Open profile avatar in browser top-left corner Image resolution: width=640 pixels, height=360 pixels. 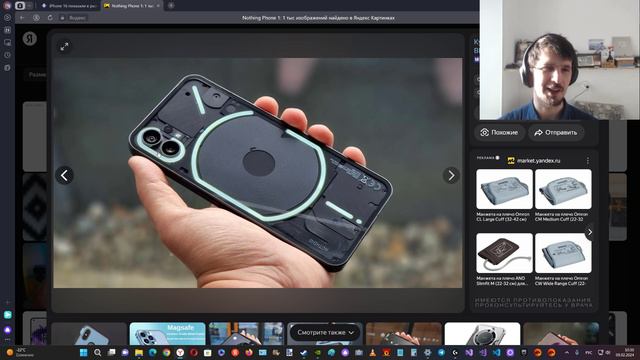coord(7,6)
